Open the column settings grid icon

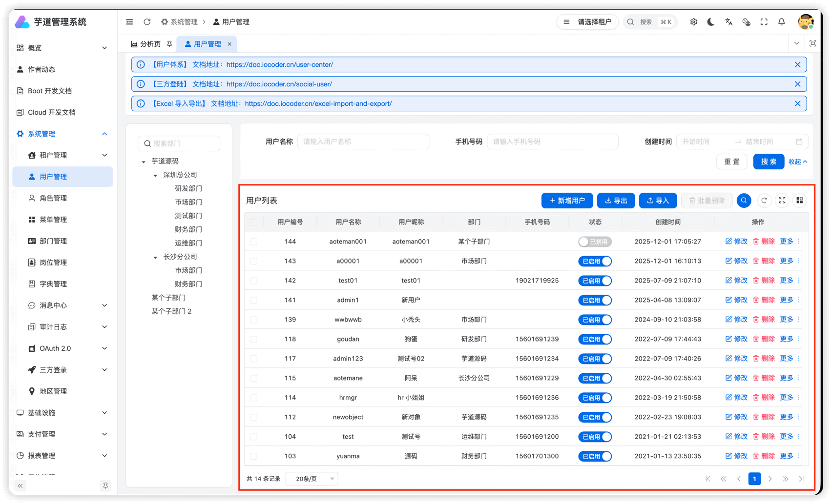pyautogui.click(x=799, y=201)
